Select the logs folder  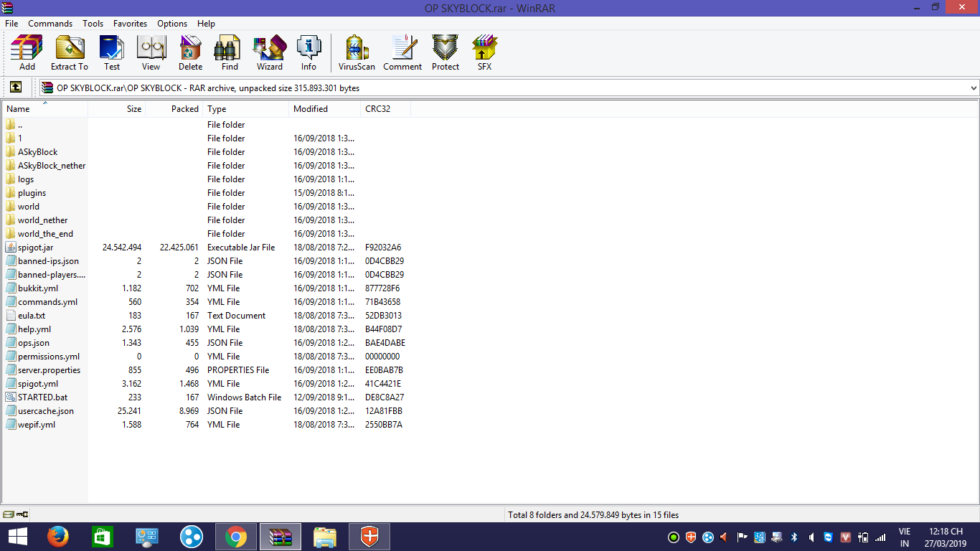[26, 179]
